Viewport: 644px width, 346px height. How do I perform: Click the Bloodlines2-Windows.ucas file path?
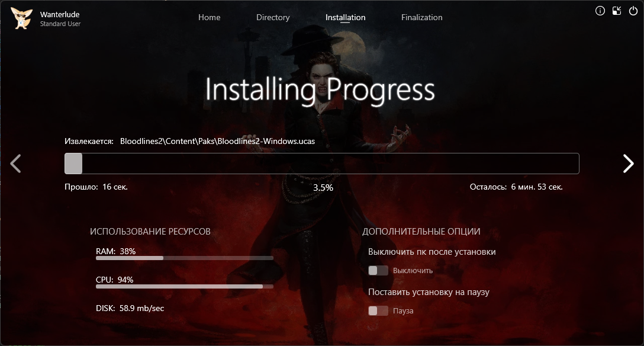(217, 142)
